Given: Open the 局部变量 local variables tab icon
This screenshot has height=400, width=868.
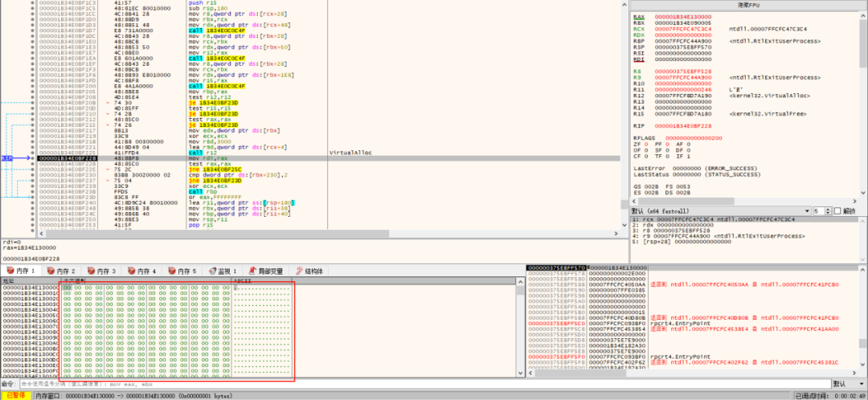Looking at the screenshot, I should point(253,271).
